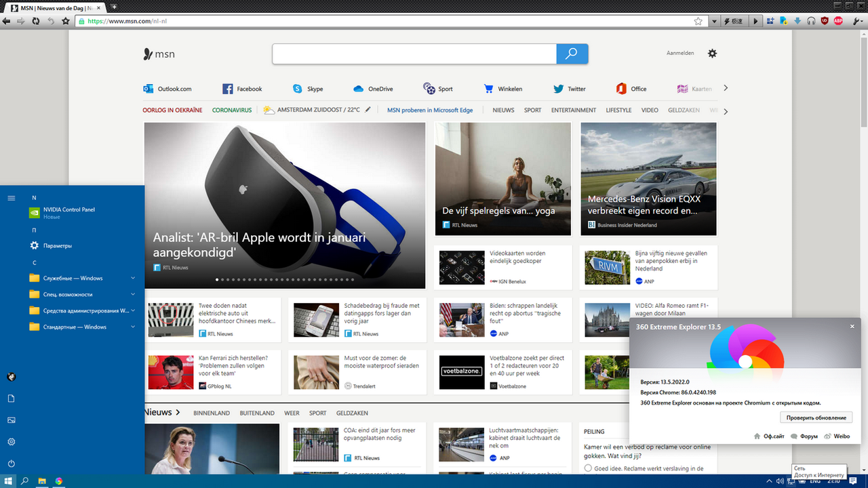The width and height of the screenshot is (868, 488).
Task: Show more categories in the news bar
Action: point(726,111)
